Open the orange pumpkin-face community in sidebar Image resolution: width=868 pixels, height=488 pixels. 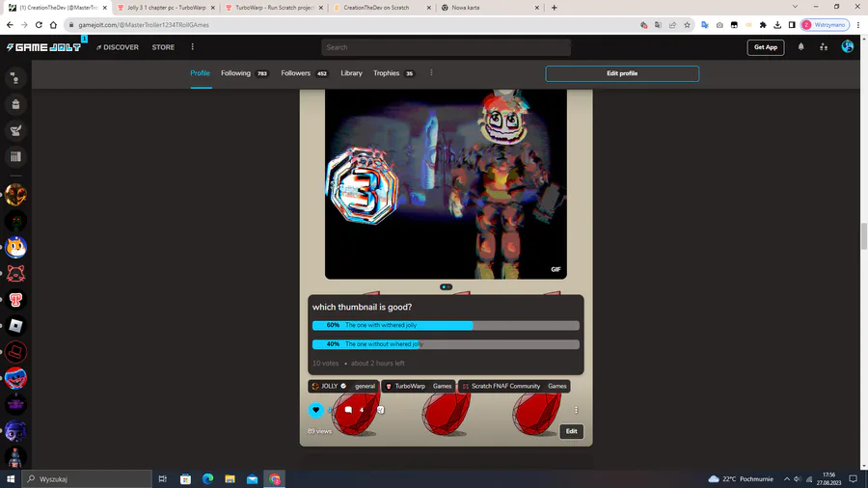point(15,195)
